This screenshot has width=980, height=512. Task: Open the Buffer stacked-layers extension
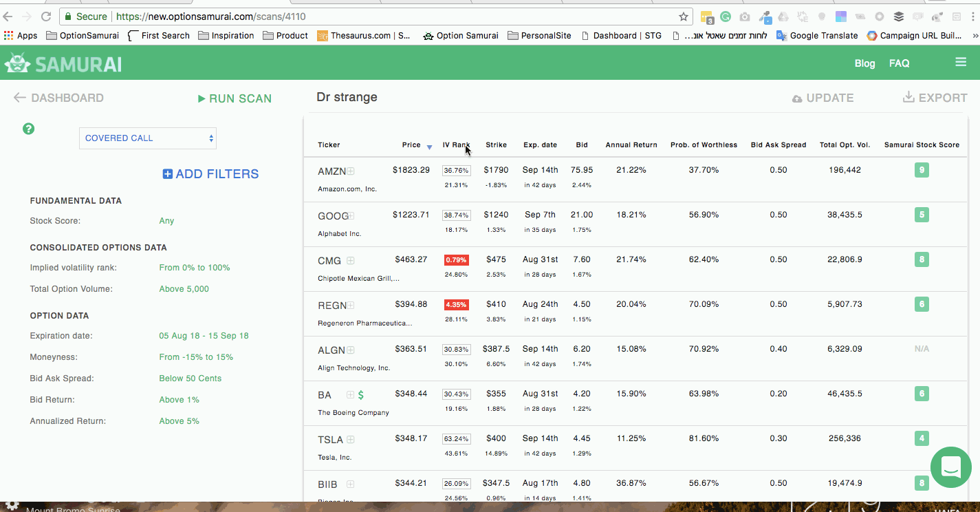[x=899, y=17]
